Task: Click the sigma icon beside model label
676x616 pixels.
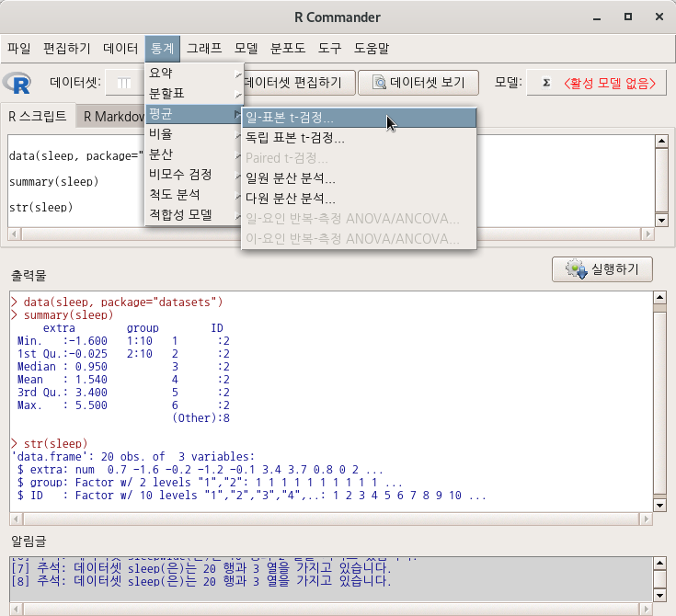Action: pyautogui.click(x=546, y=83)
